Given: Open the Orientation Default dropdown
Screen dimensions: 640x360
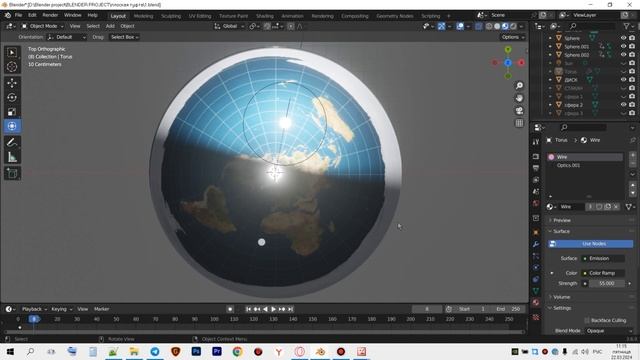Looking at the screenshot, I should 67,37.
